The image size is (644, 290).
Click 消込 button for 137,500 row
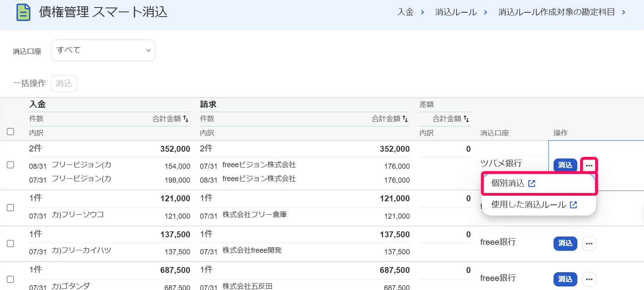tap(565, 243)
